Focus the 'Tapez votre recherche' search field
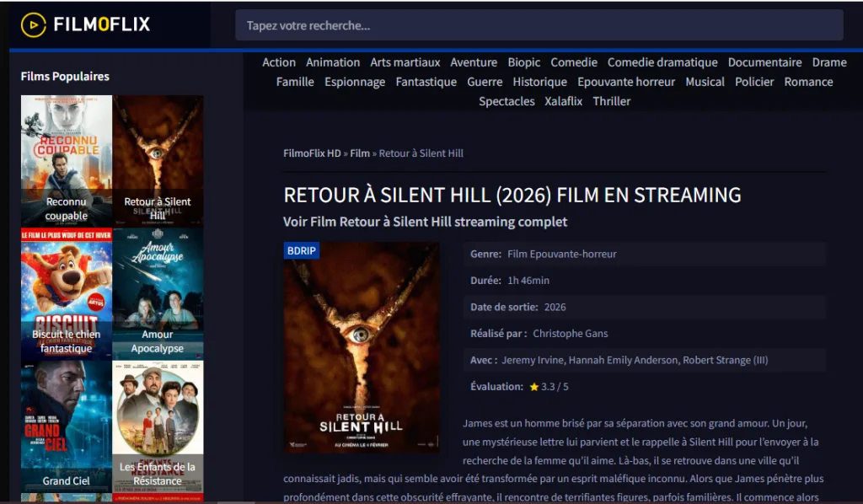 pos(539,25)
